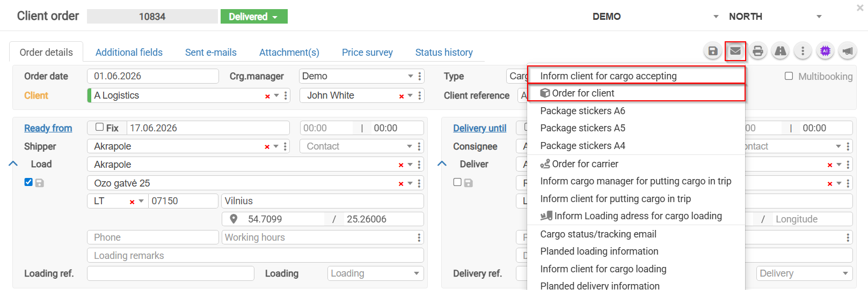Open the Delivery type dropdown
Image resolution: width=868 pixels, height=290 pixels.
[804, 273]
